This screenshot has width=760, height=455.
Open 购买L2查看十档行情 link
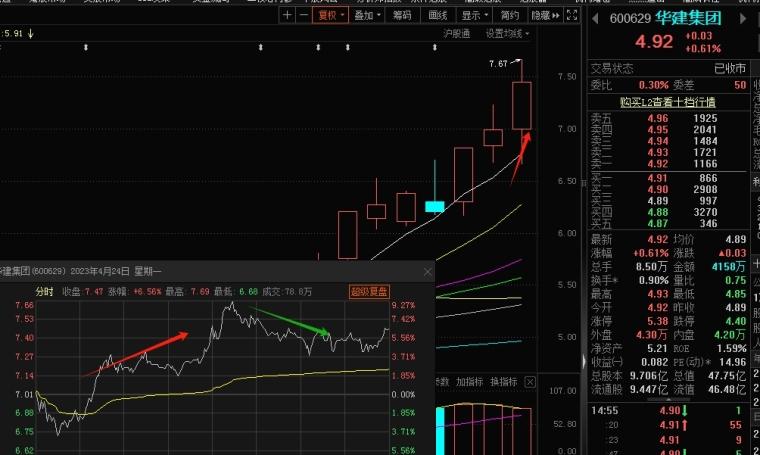click(x=667, y=102)
